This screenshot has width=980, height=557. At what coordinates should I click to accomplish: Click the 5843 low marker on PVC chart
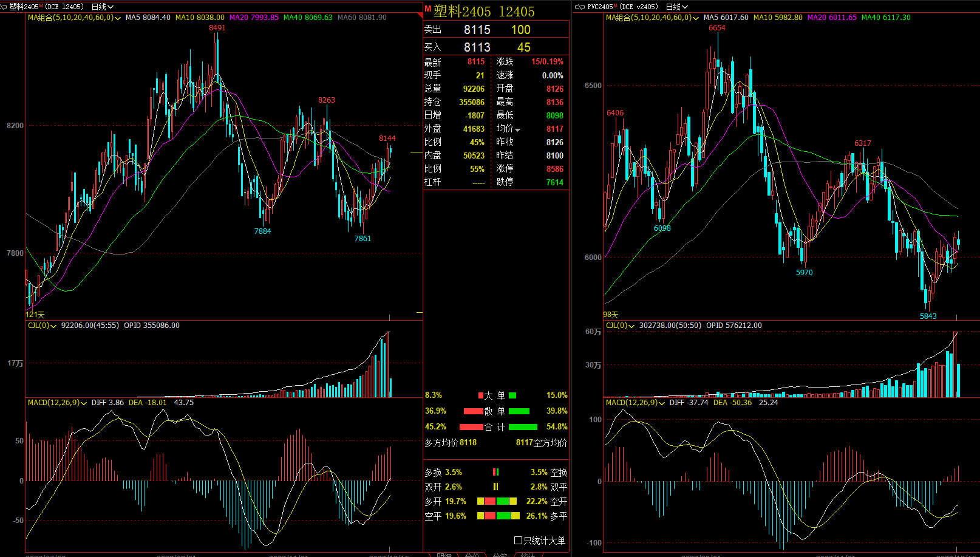[928, 316]
